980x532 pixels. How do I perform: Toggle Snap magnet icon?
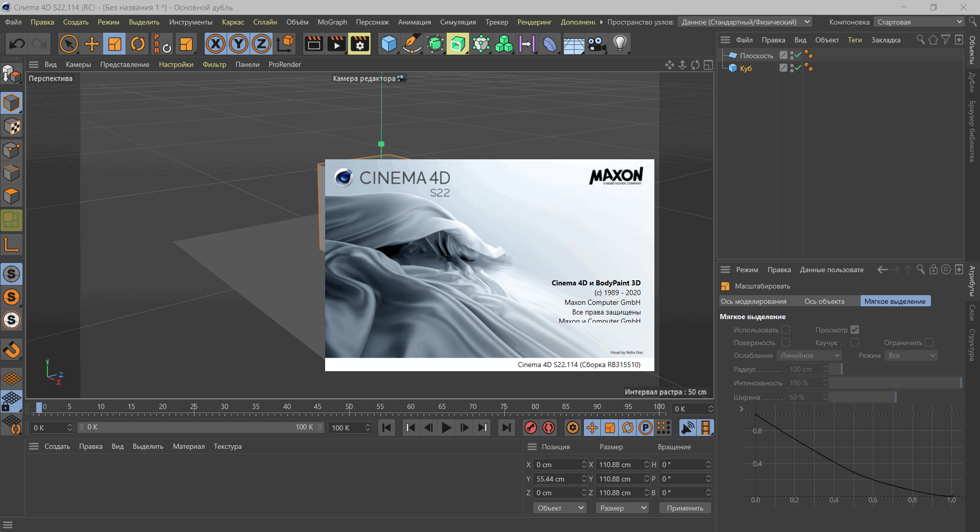[x=11, y=350]
